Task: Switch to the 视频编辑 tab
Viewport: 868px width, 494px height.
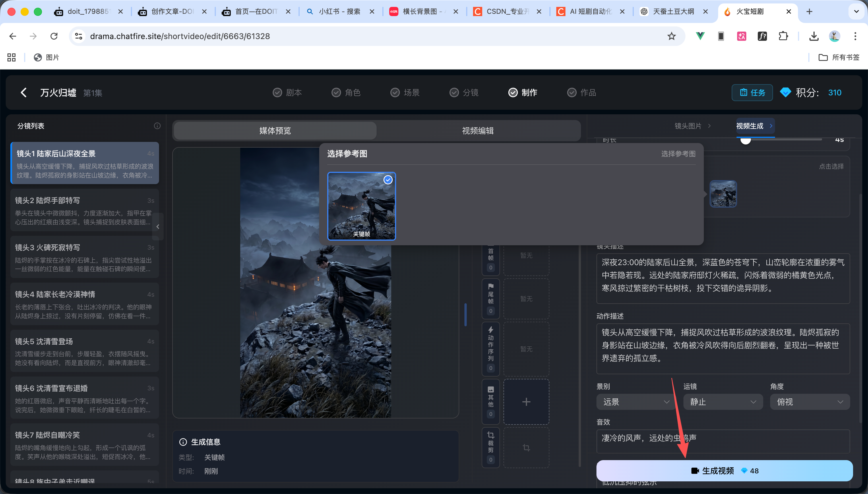Action: pyautogui.click(x=477, y=130)
